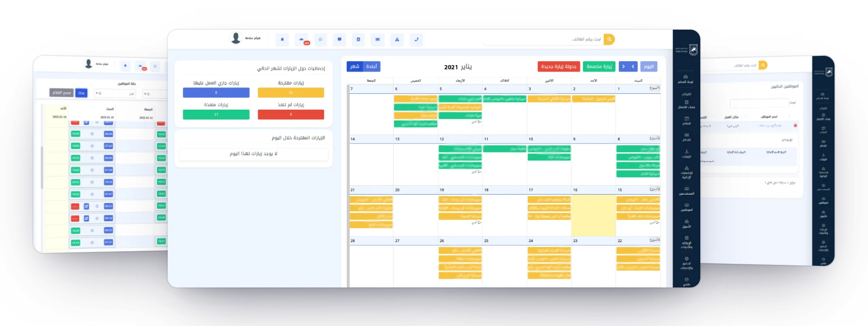Click the بحث button in left window
868x326 pixels.
81,93
